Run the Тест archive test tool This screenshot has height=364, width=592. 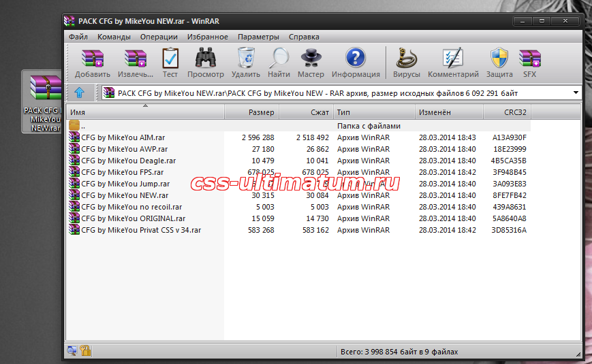170,58
